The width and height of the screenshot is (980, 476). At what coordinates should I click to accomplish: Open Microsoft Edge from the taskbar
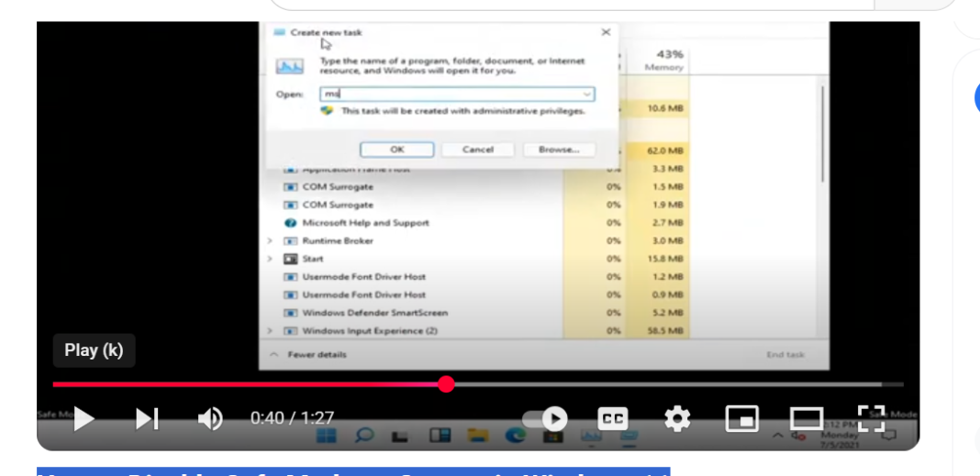(515, 436)
